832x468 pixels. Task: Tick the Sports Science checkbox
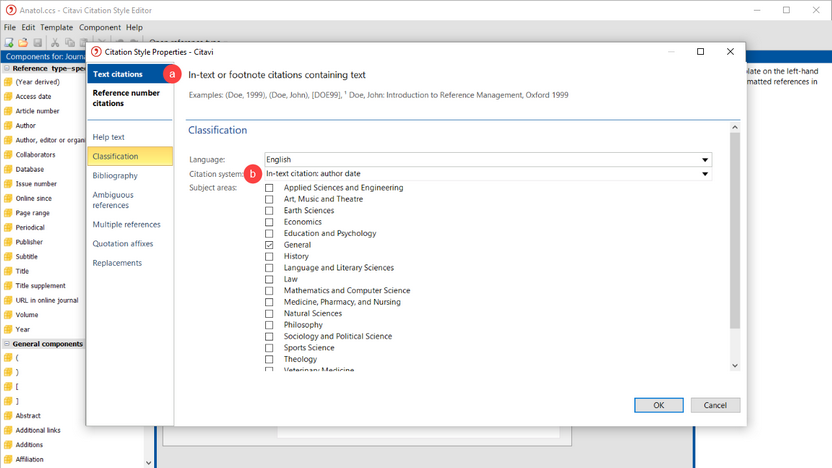coord(270,348)
